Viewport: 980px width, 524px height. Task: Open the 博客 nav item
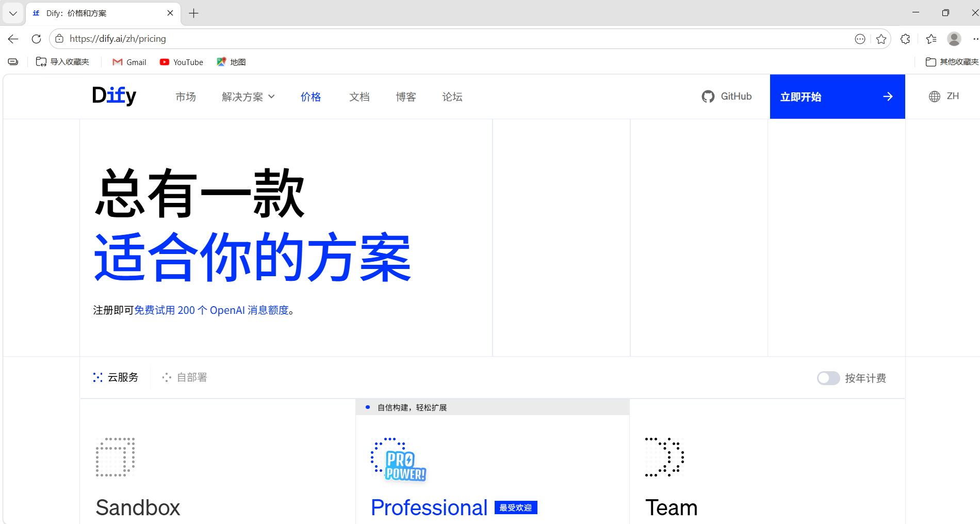(406, 97)
